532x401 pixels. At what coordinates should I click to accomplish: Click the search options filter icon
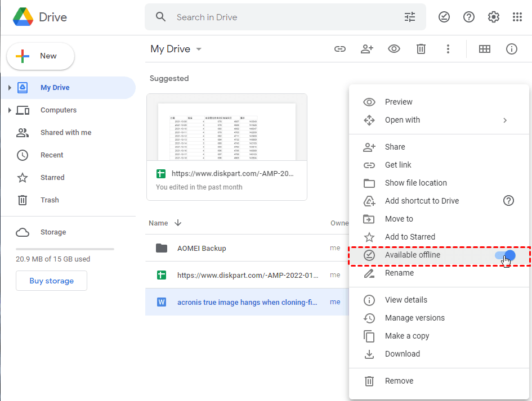click(x=410, y=17)
